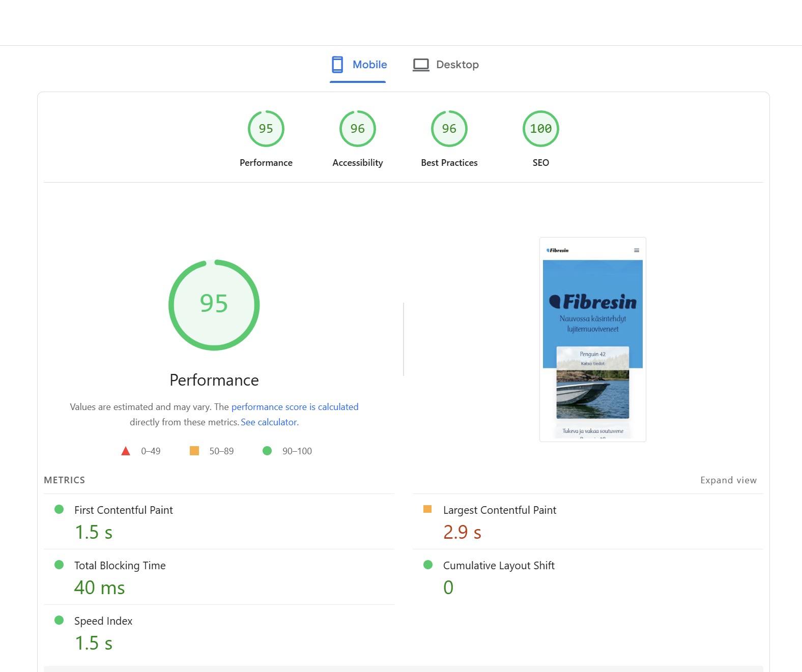The image size is (802, 672).
Task: Expand the Speed Index metric
Action: click(103, 621)
